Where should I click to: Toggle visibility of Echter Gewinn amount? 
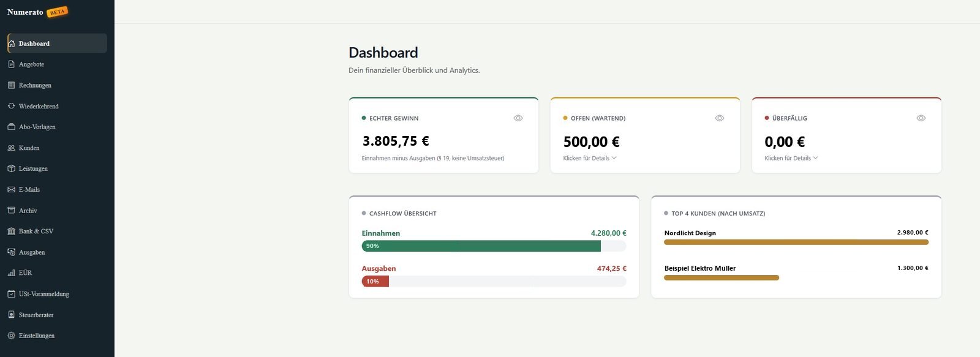coord(518,118)
